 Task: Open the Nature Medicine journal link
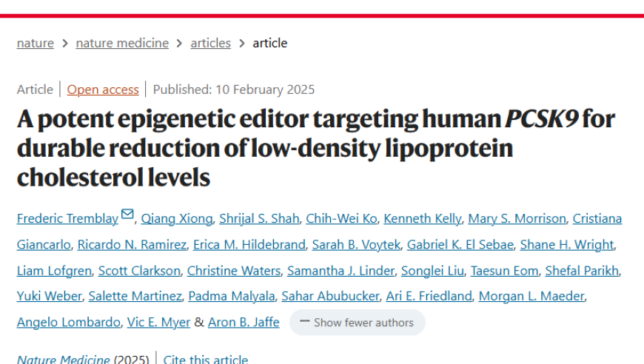click(x=63, y=360)
